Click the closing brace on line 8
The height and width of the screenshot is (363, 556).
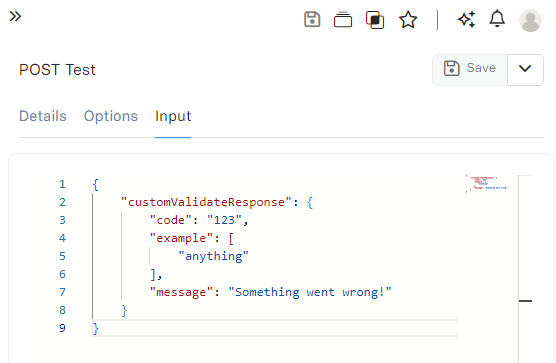pyautogui.click(x=124, y=311)
